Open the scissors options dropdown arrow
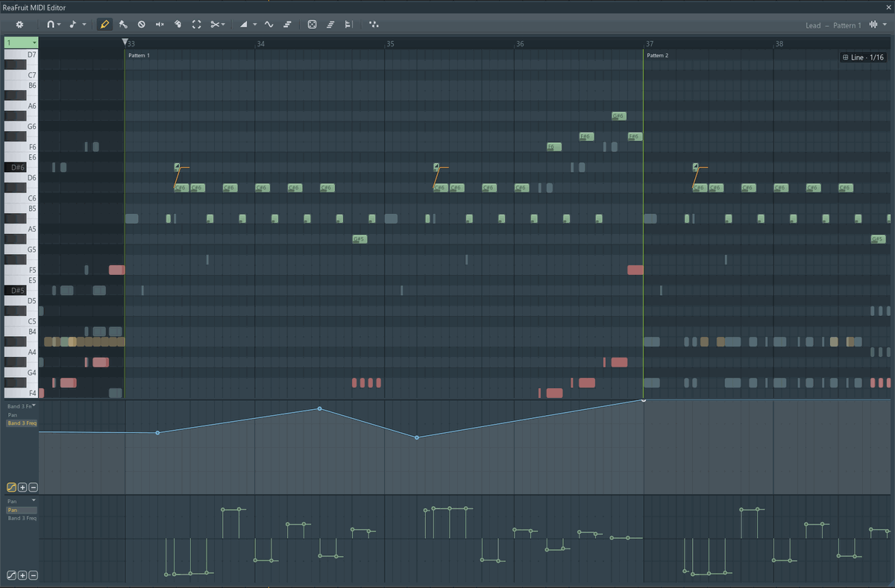895x588 pixels. point(224,25)
